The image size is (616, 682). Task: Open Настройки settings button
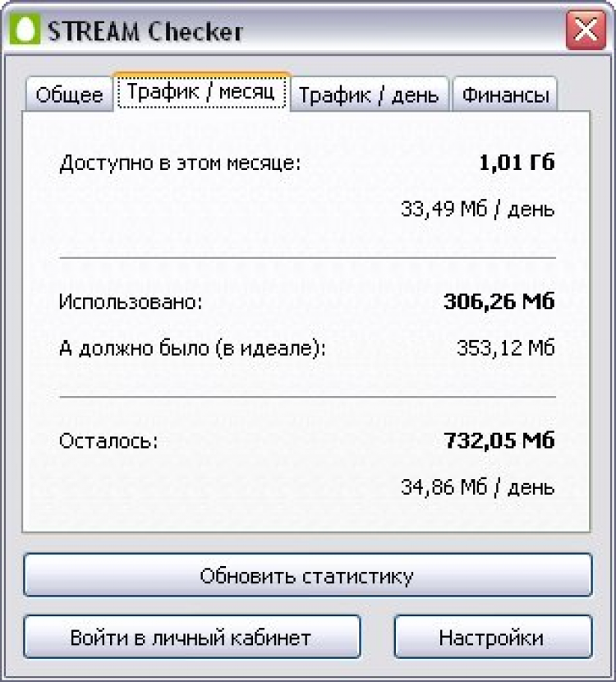point(493,637)
